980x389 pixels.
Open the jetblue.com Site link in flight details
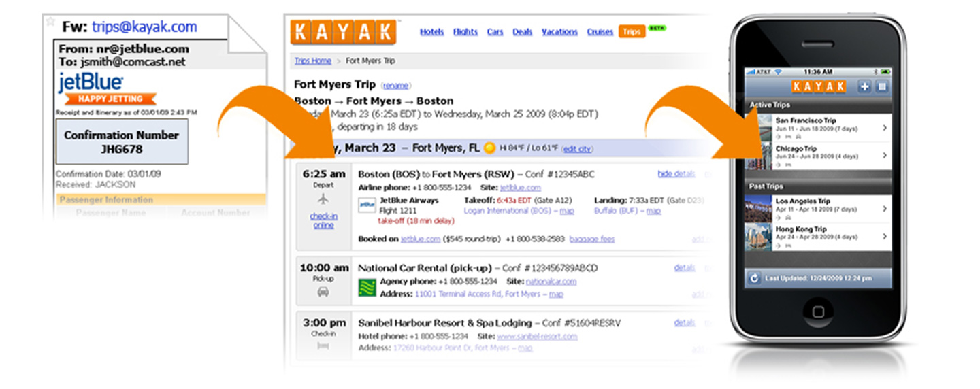521,187
